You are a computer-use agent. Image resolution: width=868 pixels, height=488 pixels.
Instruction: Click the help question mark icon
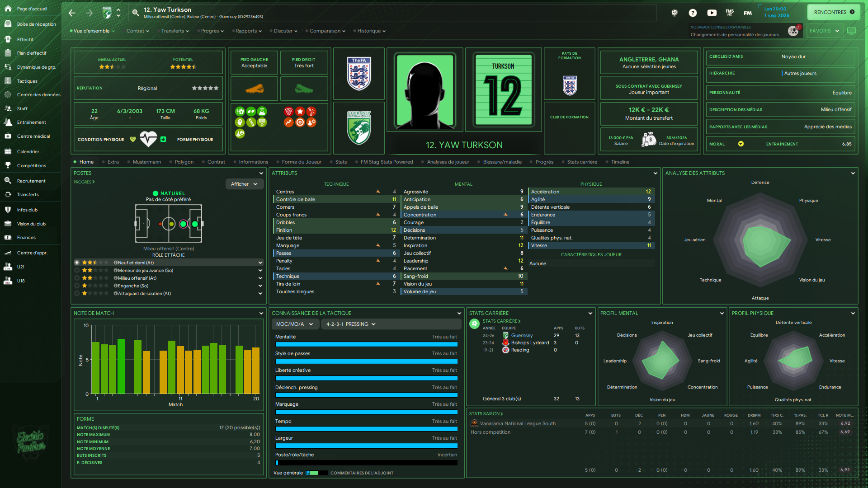pos(693,13)
